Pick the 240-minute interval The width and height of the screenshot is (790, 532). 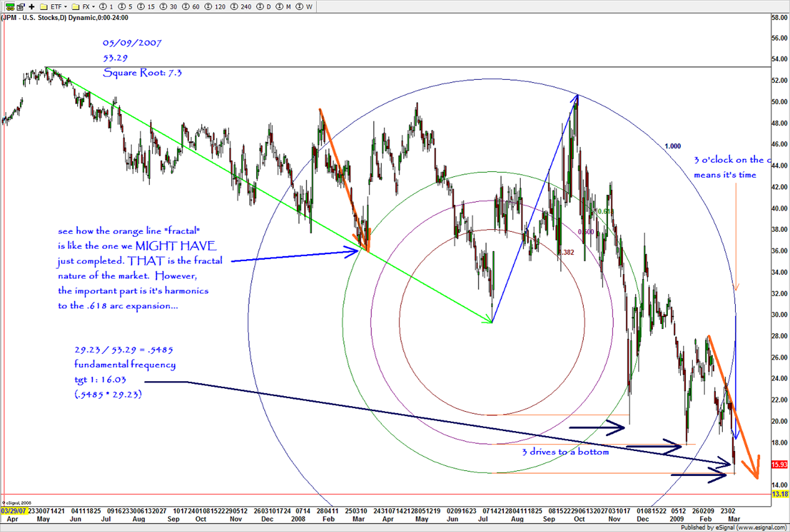click(x=240, y=7)
